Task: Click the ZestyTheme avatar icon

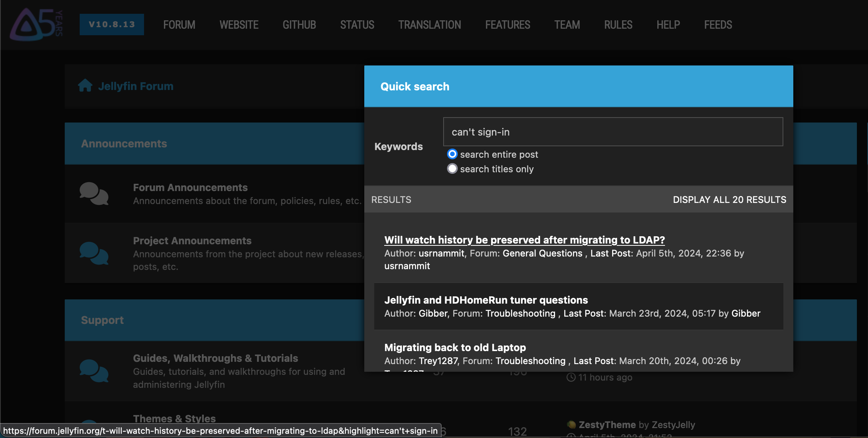Action: pyautogui.click(x=571, y=424)
